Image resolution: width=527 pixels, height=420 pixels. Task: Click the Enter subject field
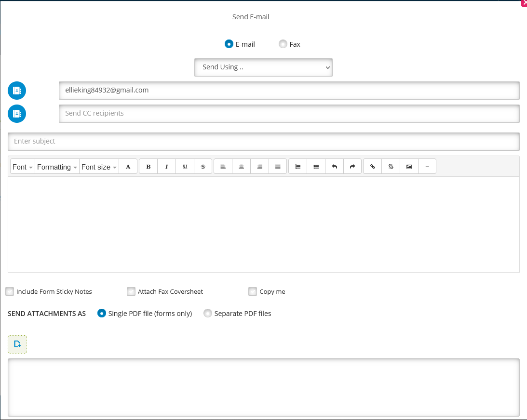pyautogui.click(x=263, y=141)
